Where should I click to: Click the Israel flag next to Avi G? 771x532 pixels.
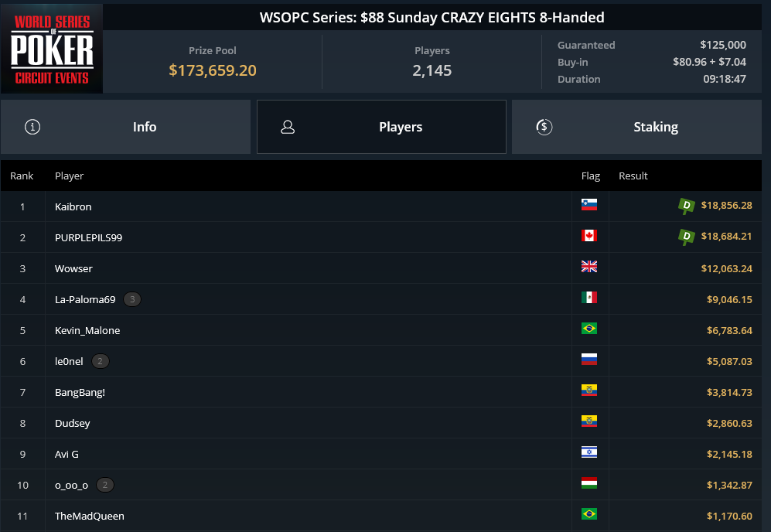click(x=589, y=452)
